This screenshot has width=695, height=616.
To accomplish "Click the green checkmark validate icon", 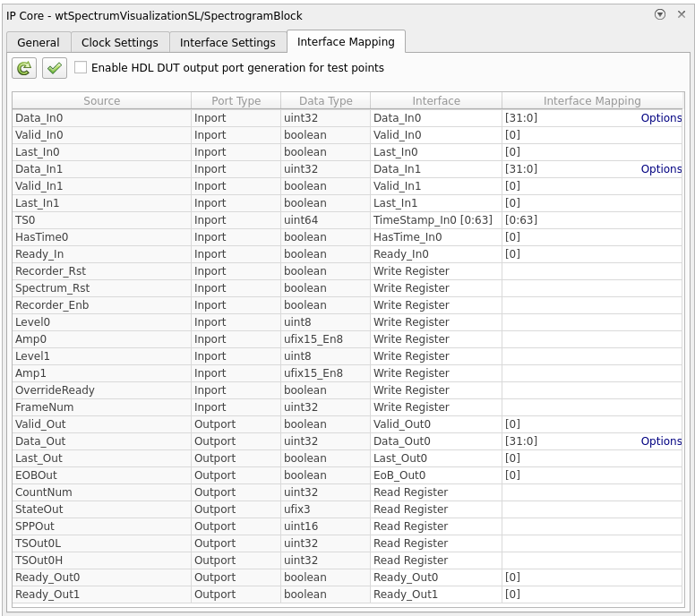I will [x=55, y=68].
